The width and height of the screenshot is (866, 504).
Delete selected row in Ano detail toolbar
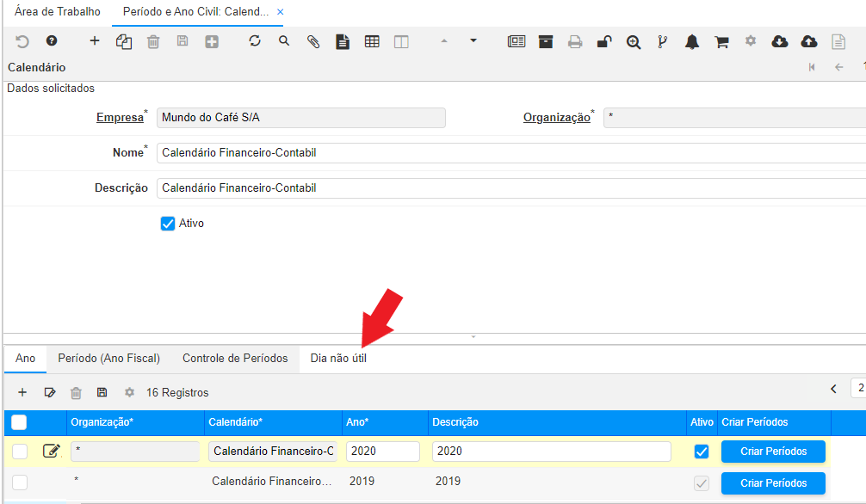[76, 392]
